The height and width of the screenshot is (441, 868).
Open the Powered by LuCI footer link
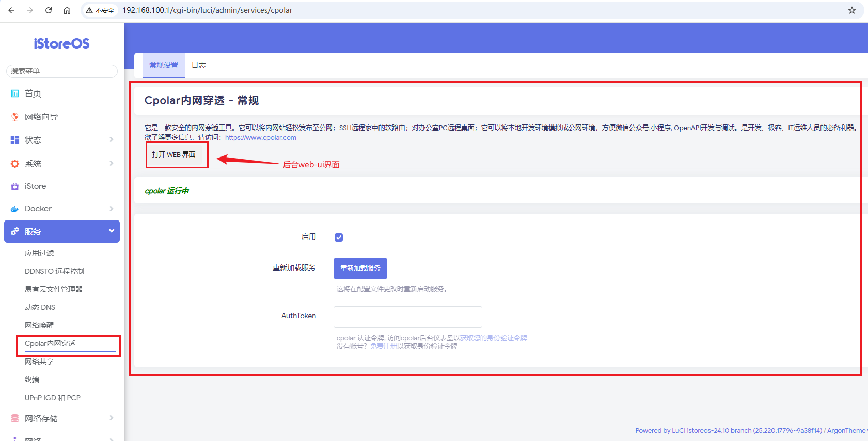point(729,431)
